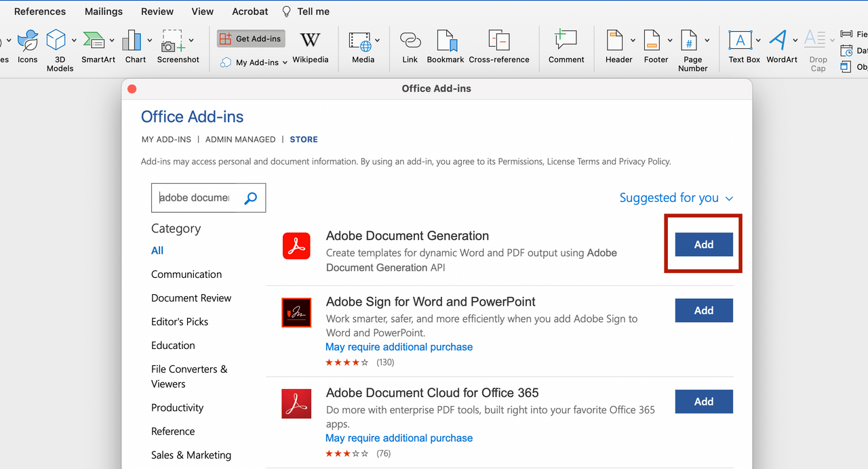Open Wikipedia add-in
The width and height of the screenshot is (868, 469).
[310, 46]
